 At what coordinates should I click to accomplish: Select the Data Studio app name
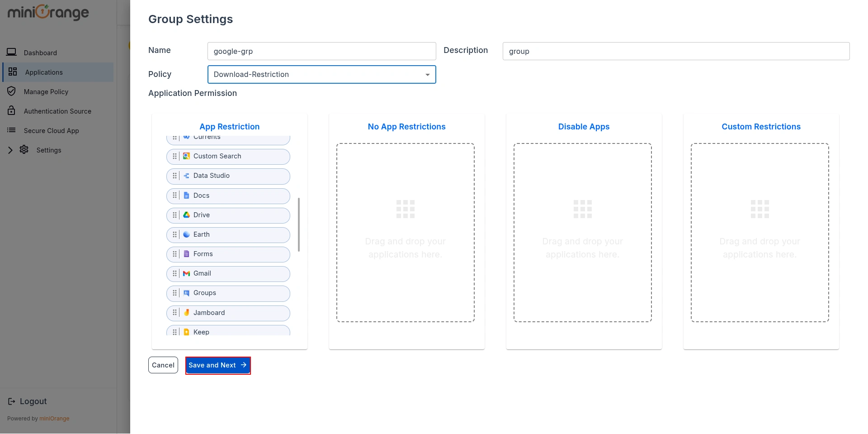coord(212,176)
